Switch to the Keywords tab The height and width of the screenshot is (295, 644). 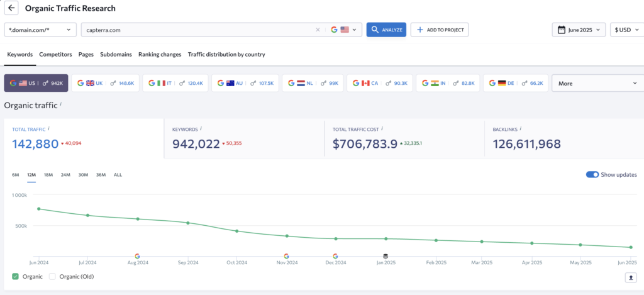pyautogui.click(x=20, y=54)
